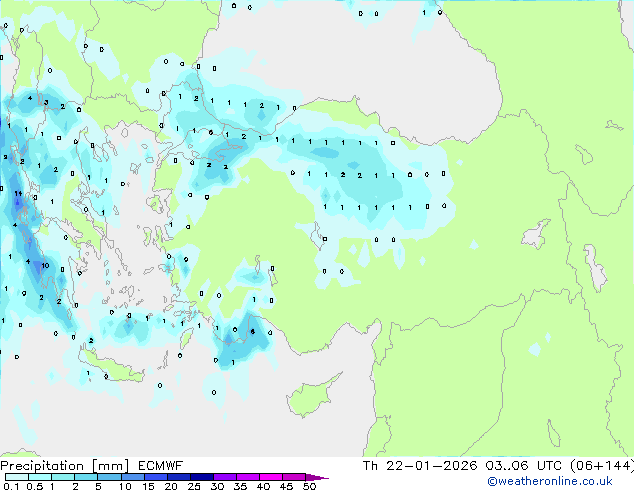Click the 'Th' weekday label
634x490 pixels.
[370, 466]
